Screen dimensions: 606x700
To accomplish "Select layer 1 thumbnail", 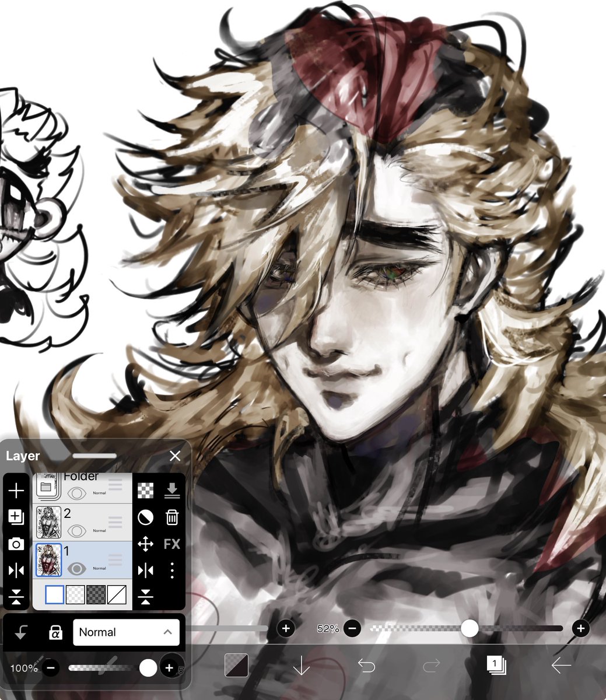I will coord(48,560).
